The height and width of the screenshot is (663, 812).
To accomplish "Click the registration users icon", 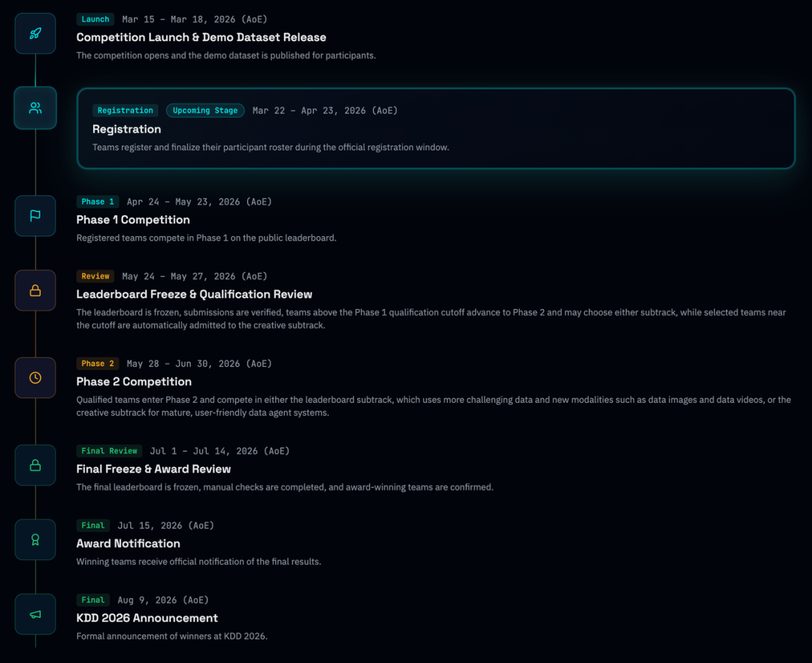I will tap(35, 108).
